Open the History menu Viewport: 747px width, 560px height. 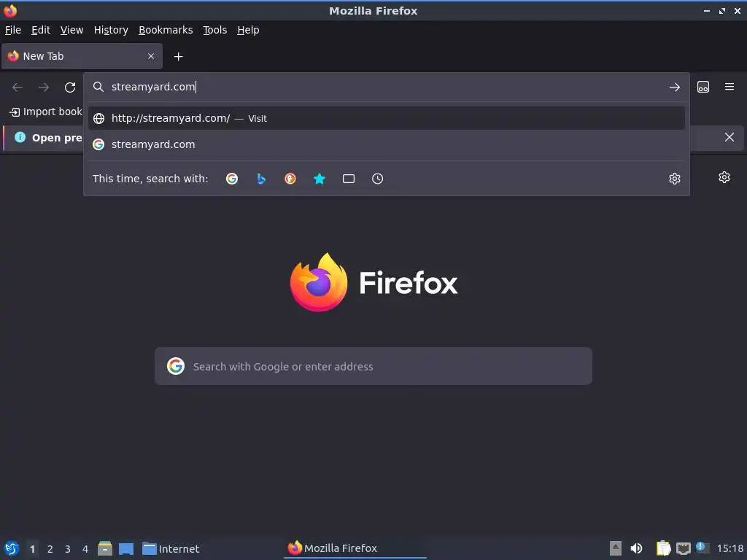pos(111,30)
